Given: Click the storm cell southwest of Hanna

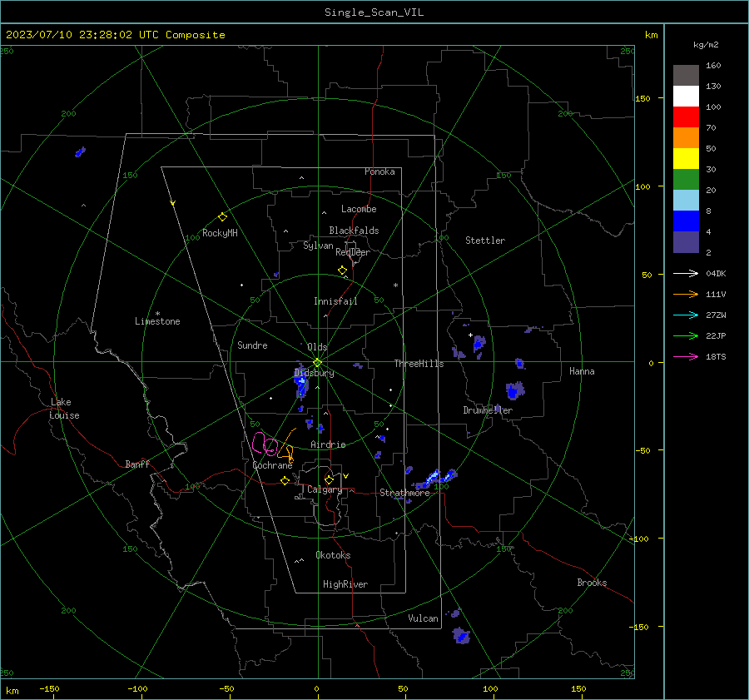Looking at the screenshot, I should point(515,390).
